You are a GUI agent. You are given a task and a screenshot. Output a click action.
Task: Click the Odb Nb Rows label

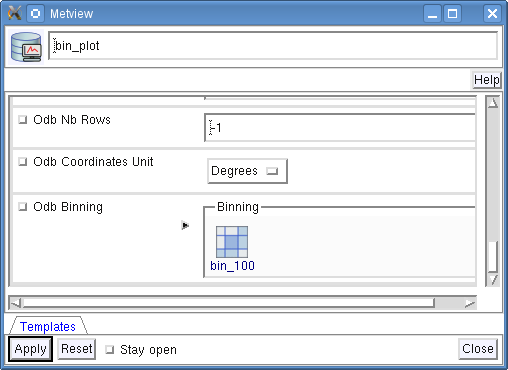pos(72,120)
